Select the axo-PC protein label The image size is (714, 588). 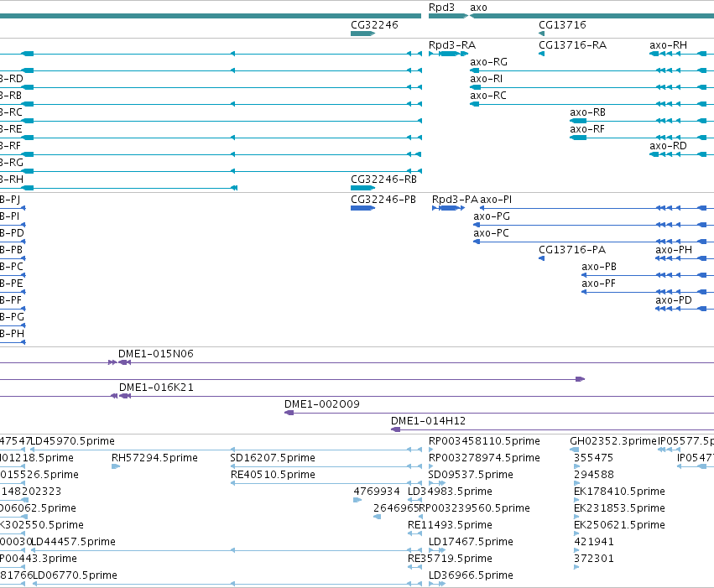491,233
